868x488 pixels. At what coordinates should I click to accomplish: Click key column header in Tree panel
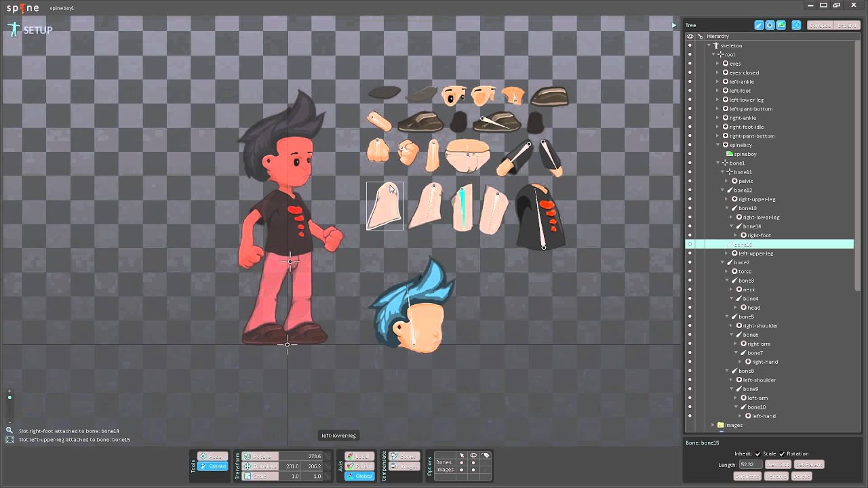[x=700, y=36]
